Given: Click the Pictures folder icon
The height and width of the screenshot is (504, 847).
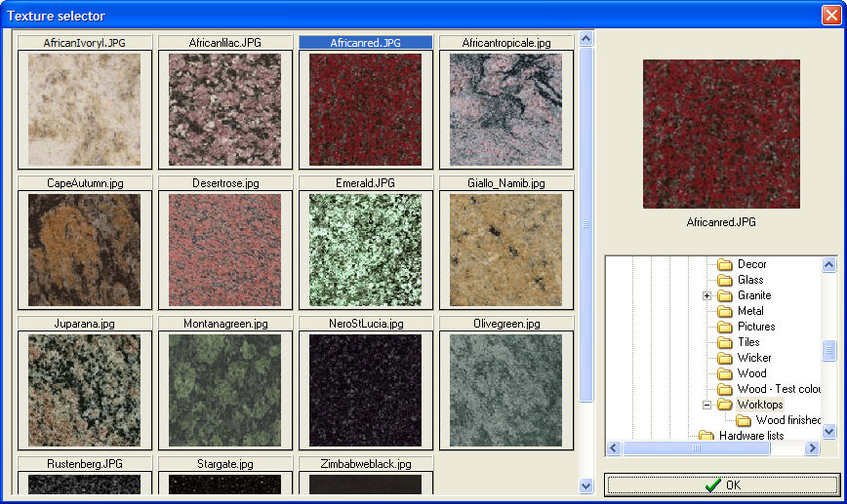Looking at the screenshot, I should click(724, 327).
